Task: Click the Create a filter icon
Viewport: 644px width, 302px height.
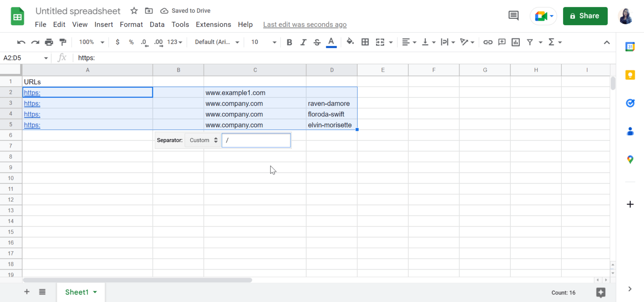Action: [530, 42]
